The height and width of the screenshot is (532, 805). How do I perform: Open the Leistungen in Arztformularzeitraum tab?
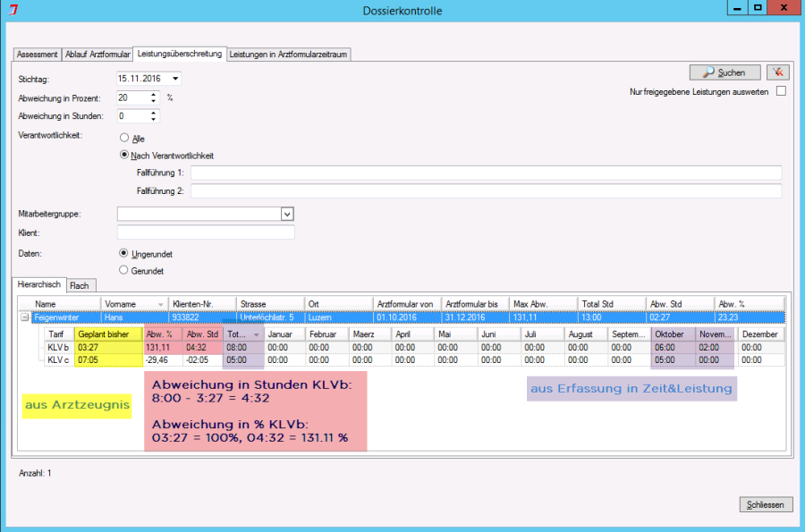coord(287,55)
